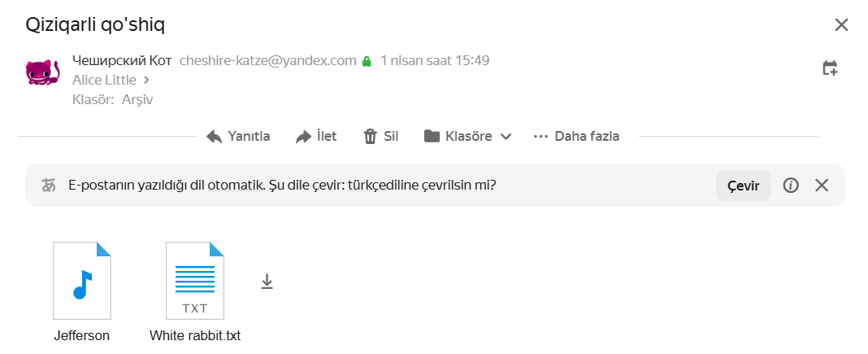The image size is (868, 354).
Task: Open the Daha fazla options menu
Action: tap(576, 137)
